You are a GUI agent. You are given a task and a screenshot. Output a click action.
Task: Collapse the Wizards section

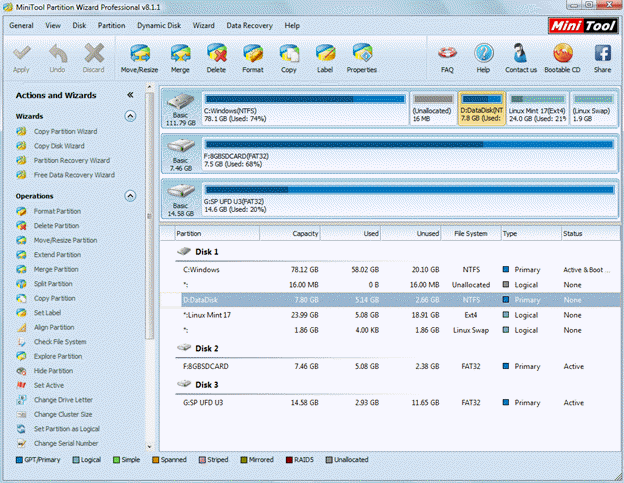(130, 116)
